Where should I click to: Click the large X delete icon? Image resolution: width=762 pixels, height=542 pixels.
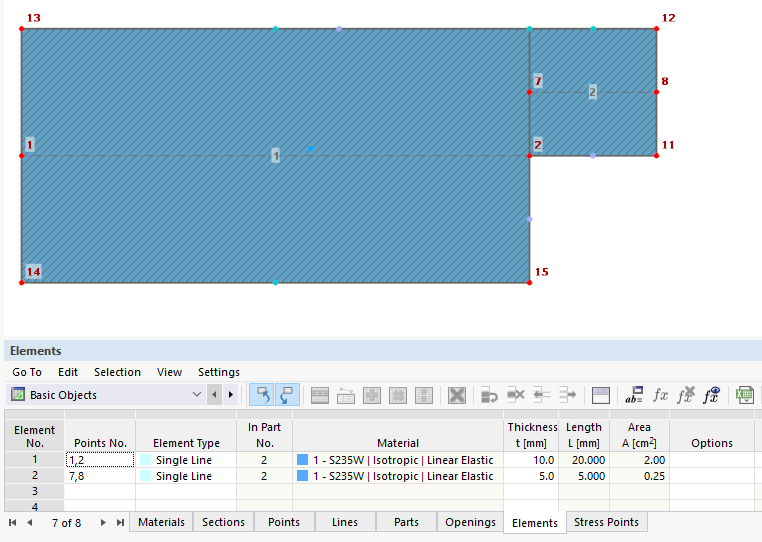coord(457,395)
